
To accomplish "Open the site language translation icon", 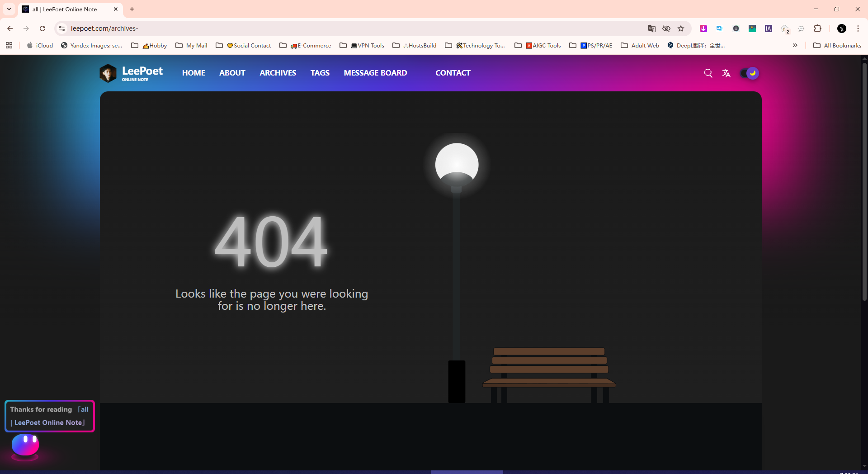I will (x=726, y=73).
